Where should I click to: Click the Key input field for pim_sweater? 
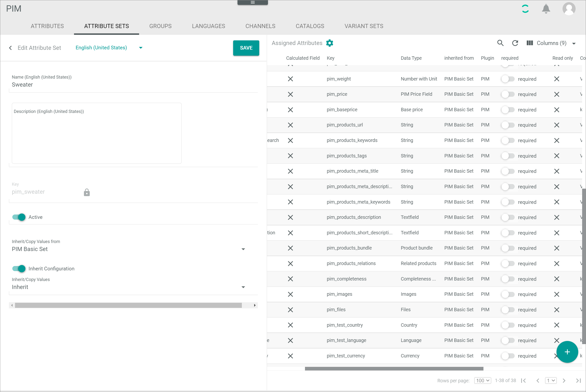pyautogui.click(x=44, y=192)
